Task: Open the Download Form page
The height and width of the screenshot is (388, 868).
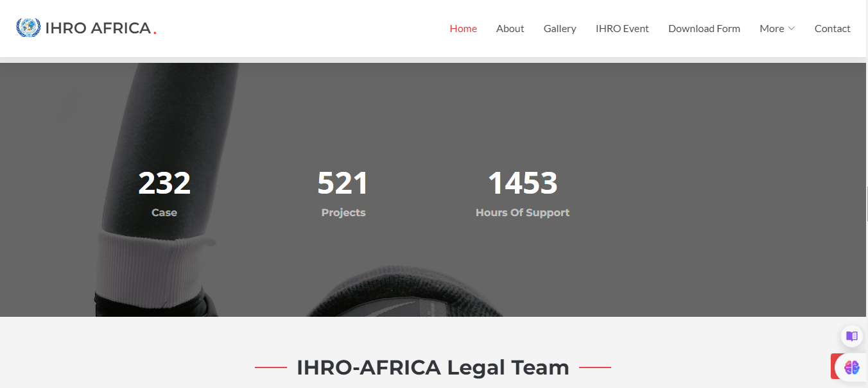Action: [x=704, y=28]
